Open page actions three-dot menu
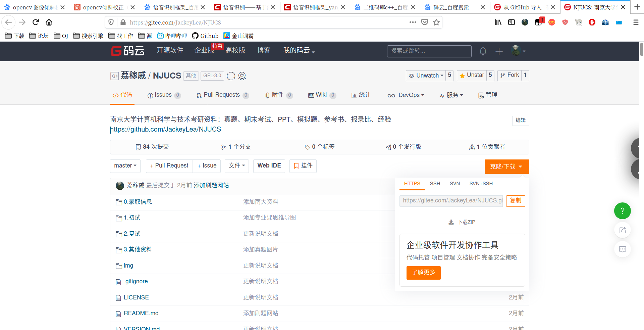Viewport: 644px width, 330px height. (413, 22)
